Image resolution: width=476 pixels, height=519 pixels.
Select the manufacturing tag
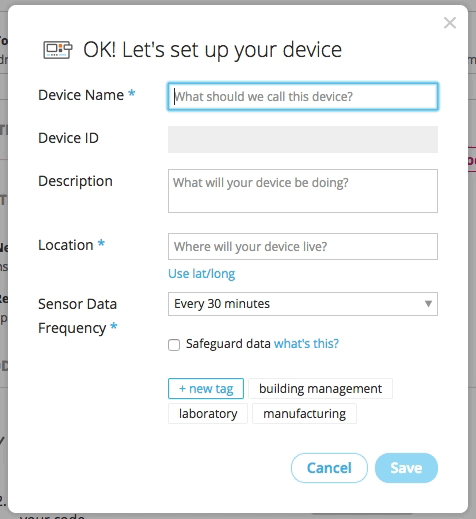304,413
